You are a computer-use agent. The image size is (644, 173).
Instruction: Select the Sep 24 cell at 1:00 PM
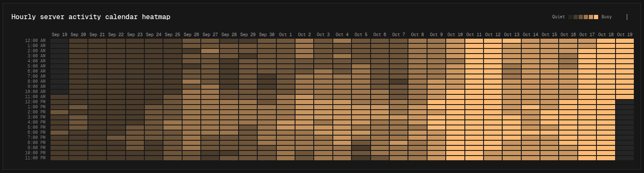[154, 107]
